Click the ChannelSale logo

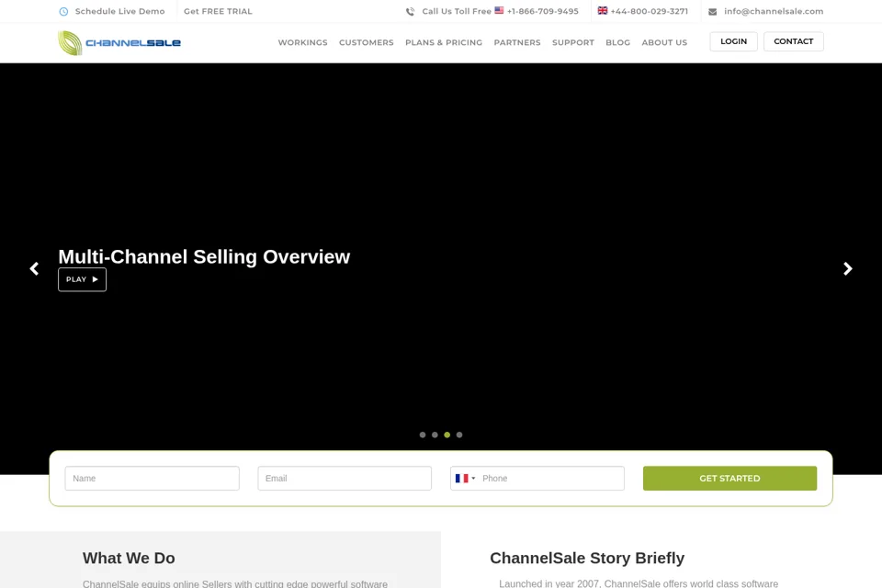pos(119,43)
